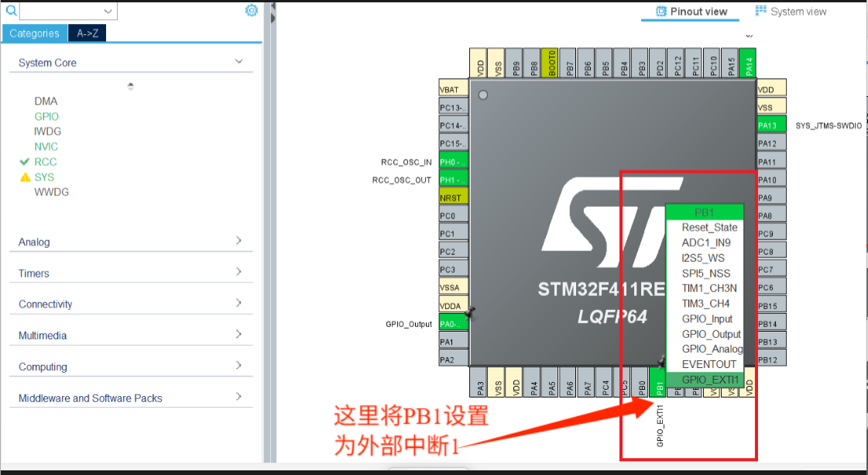
Task: Choose GPIO_EXTI1 in PB1 menu
Action: click(705, 380)
